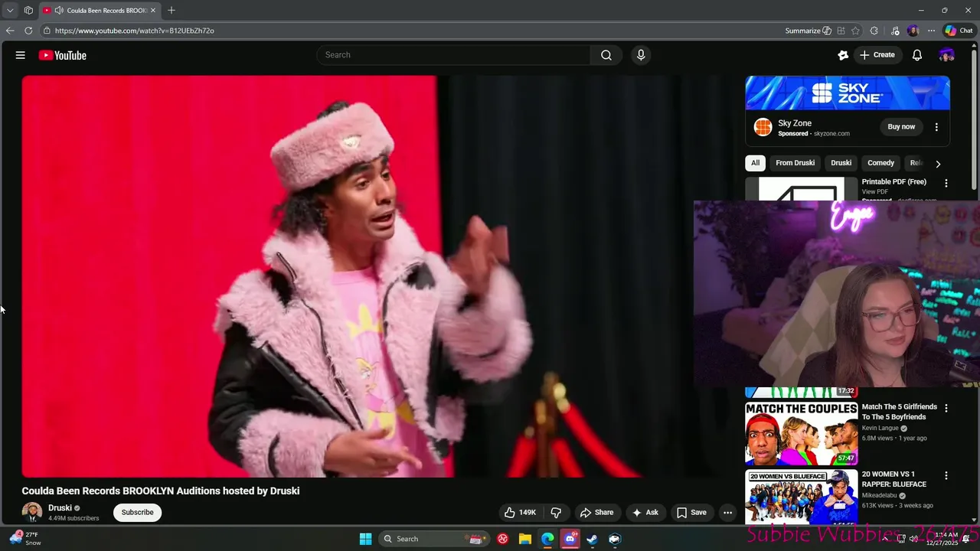Open File Explorer from taskbar
The image size is (980, 551).
pyautogui.click(x=525, y=539)
